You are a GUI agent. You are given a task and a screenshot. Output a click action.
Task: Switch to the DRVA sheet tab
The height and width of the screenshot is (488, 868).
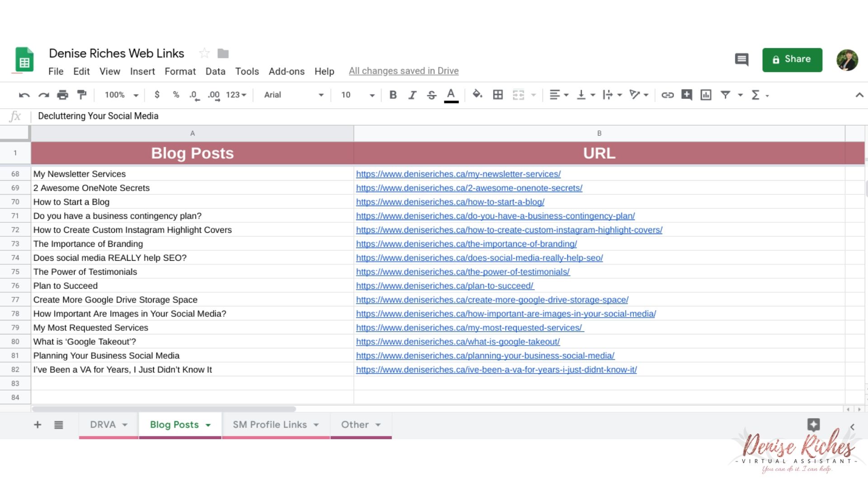coord(108,425)
